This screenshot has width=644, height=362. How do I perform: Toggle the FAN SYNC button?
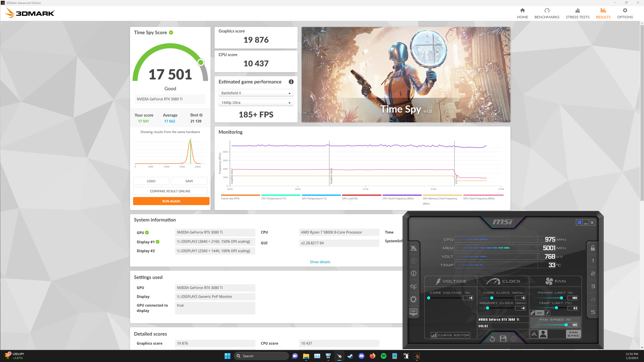573,334
